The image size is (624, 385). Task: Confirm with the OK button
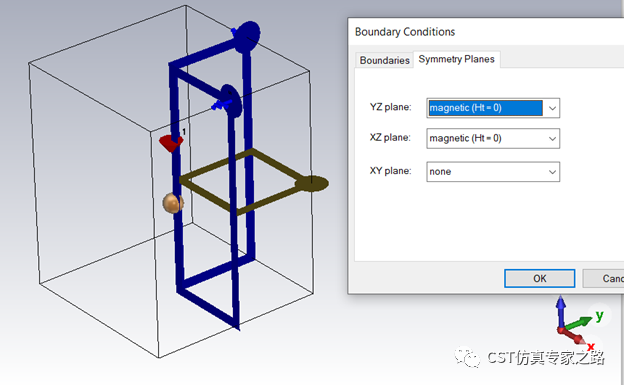[x=539, y=278]
